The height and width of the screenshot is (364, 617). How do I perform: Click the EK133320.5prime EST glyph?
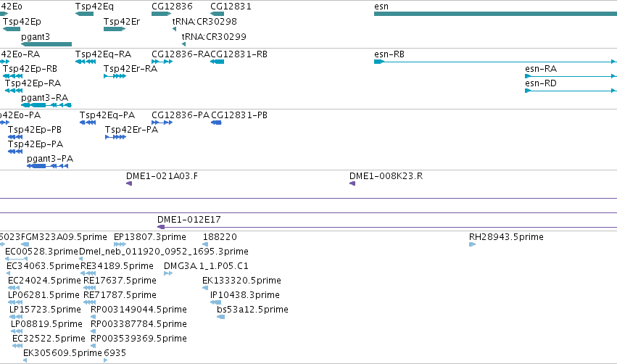(205, 288)
